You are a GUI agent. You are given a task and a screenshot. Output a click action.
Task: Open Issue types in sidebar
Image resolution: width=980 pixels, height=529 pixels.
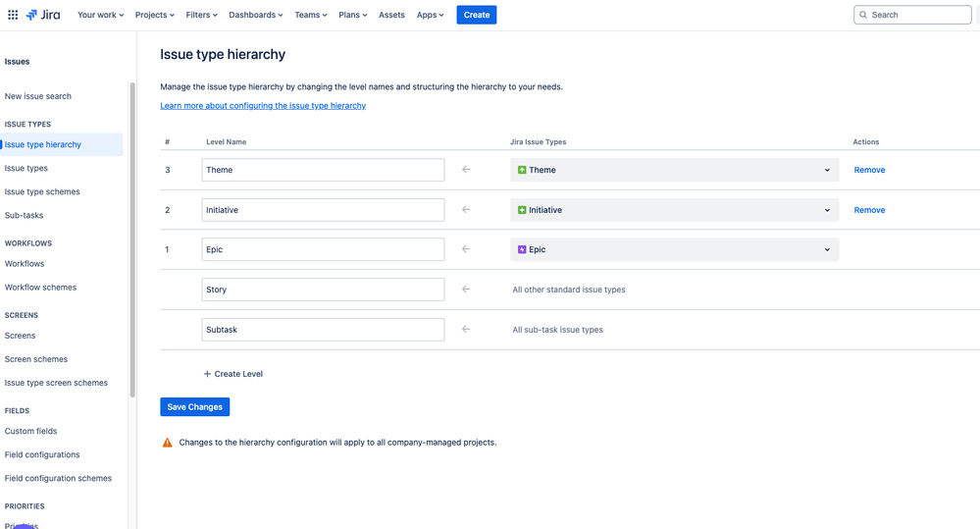click(x=26, y=168)
